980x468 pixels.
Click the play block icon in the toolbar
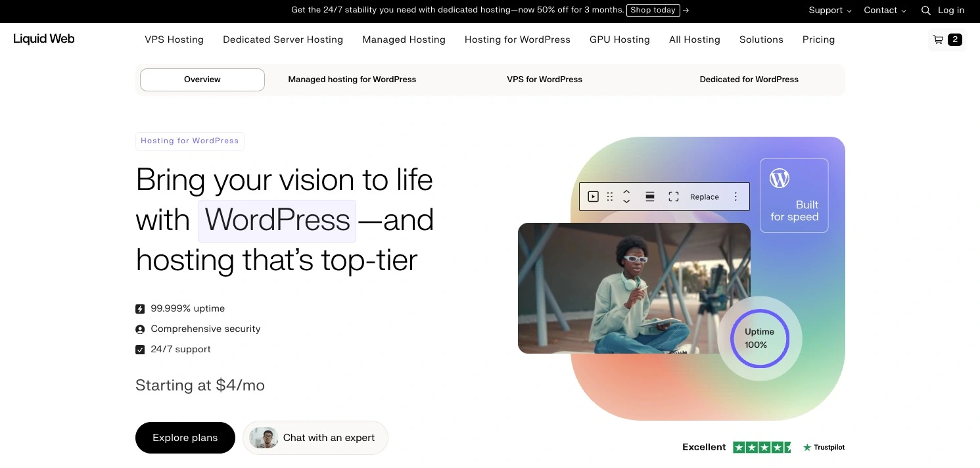click(593, 197)
